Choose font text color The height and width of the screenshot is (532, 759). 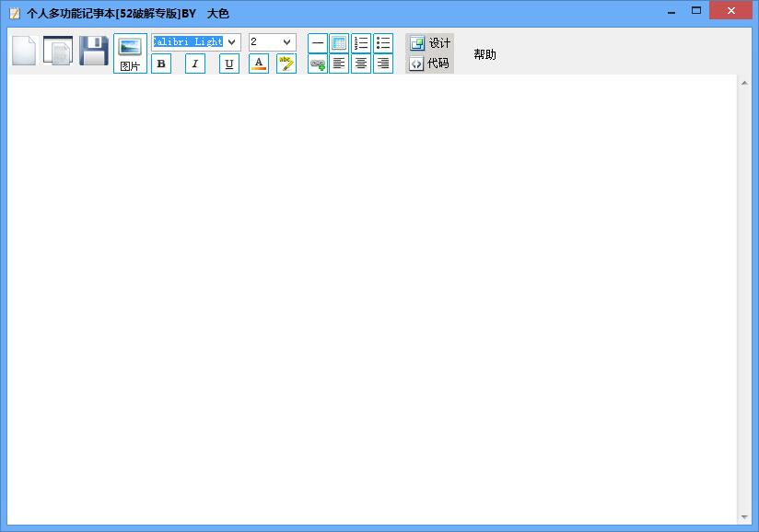259,64
